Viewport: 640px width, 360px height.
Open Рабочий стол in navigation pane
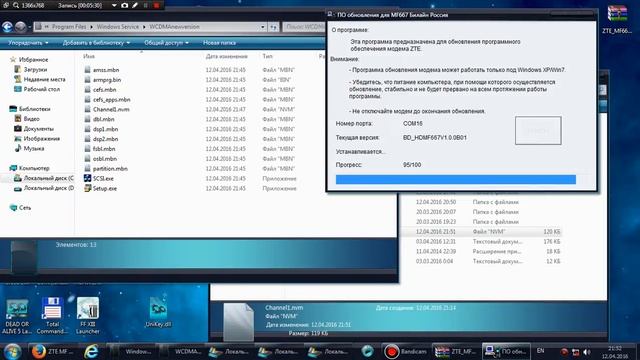click(41, 89)
